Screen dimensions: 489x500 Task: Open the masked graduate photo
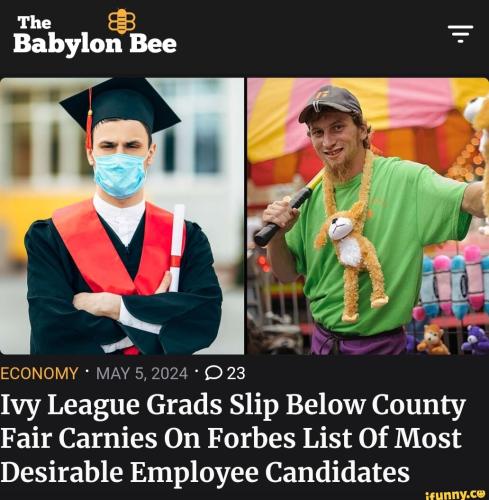click(122, 216)
